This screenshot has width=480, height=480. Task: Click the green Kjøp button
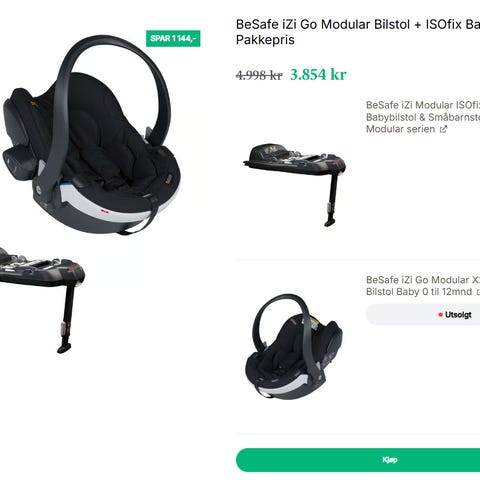[358, 460]
